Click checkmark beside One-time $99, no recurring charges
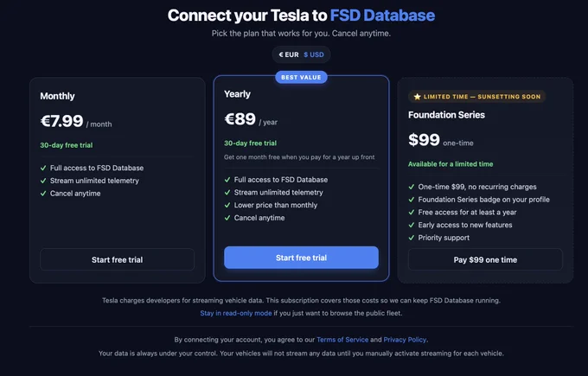This screenshot has width=588, height=376. point(412,187)
